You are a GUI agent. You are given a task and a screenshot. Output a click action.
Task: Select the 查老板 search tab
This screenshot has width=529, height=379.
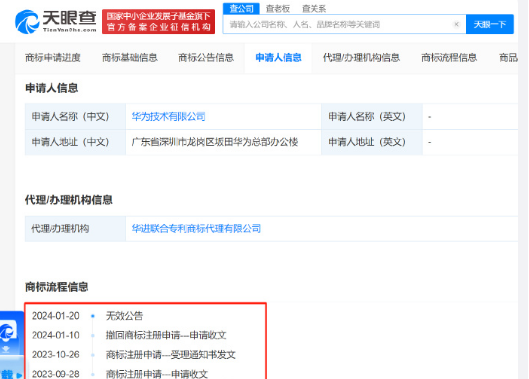tap(278, 9)
